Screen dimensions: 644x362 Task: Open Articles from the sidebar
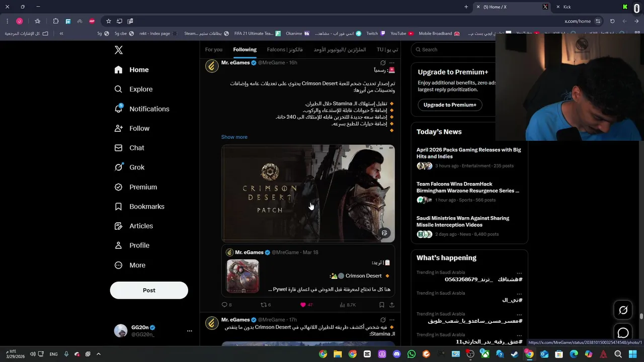(134, 226)
